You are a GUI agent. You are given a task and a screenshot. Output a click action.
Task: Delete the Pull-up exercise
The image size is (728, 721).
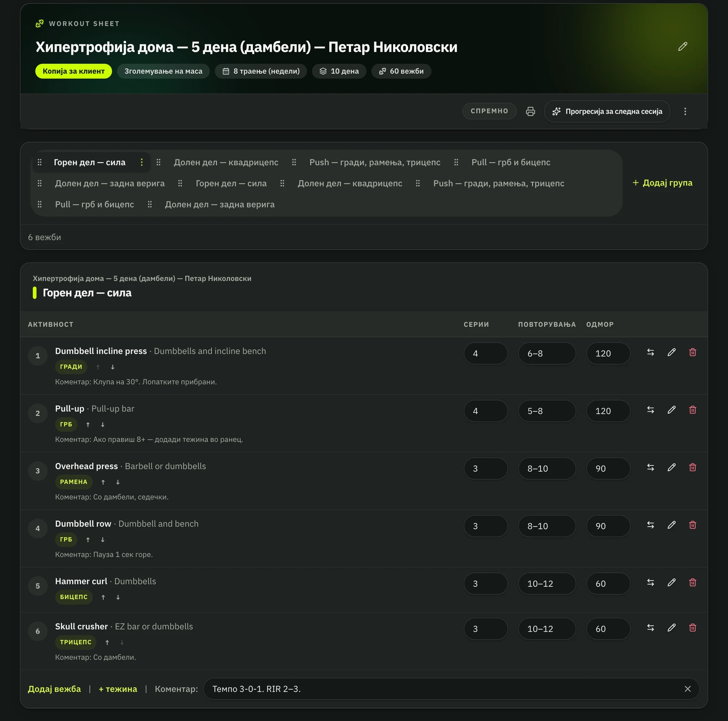point(693,410)
